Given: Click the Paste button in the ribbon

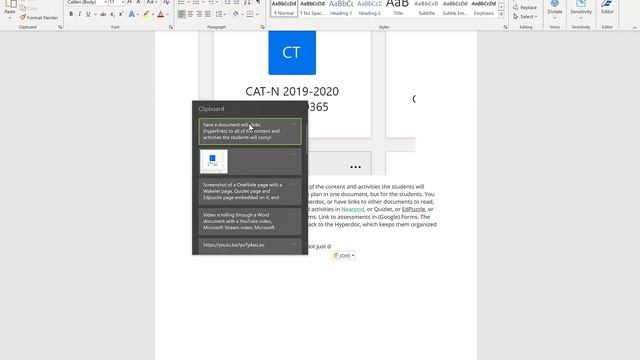Looking at the screenshot, I should pos(10,10).
